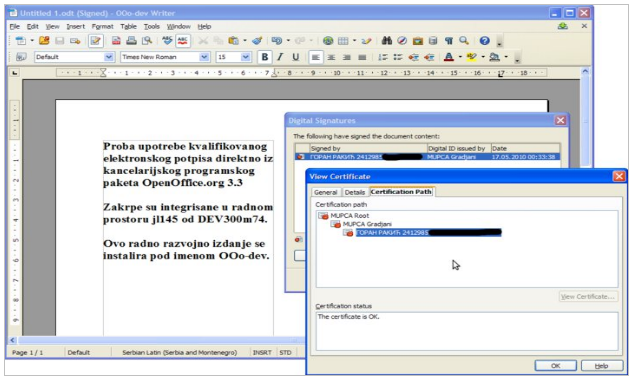Select MUPCA Root in certification path
Image resolution: width=632 pixels, height=377 pixels.
click(349, 216)
